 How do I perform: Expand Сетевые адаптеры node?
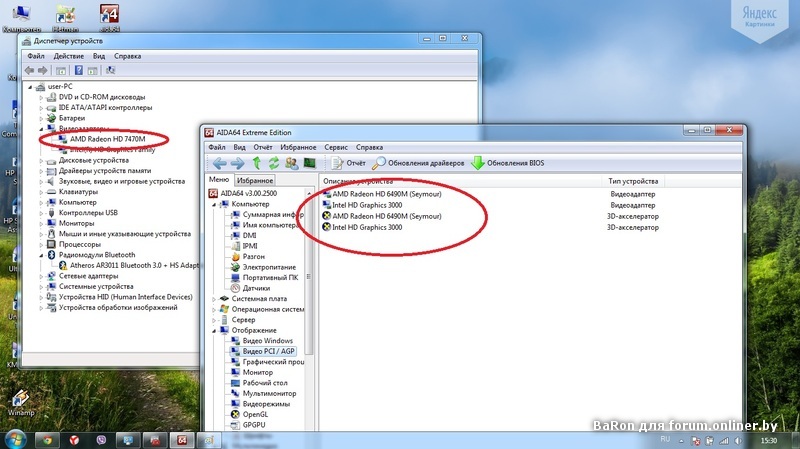tap(41, 276)
